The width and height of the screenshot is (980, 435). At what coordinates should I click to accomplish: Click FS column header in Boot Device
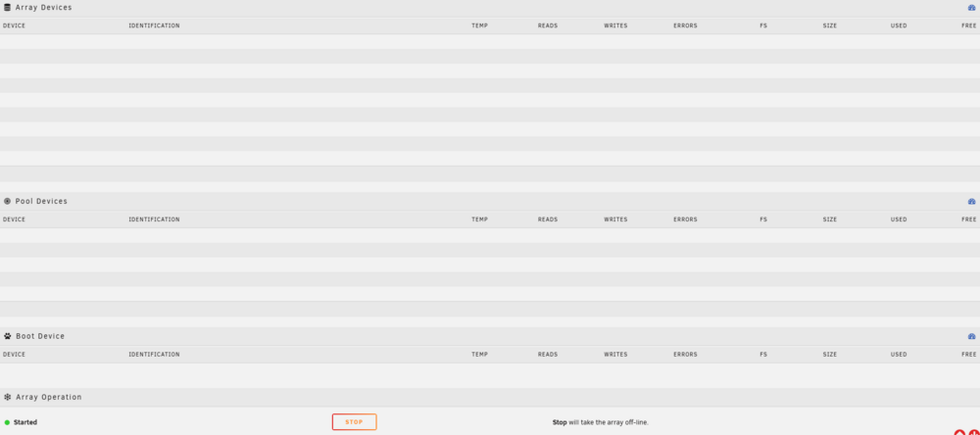pyautogui.click(x=763, y=355)
